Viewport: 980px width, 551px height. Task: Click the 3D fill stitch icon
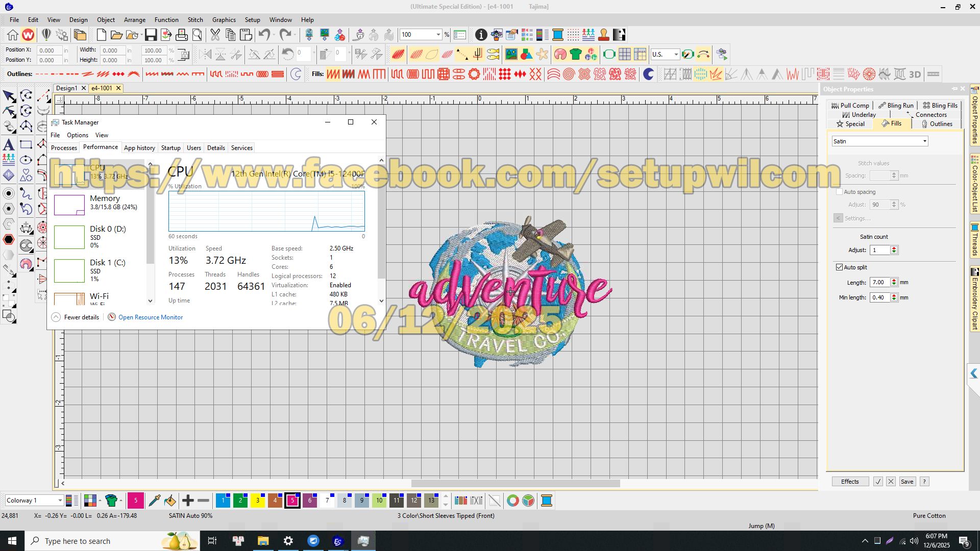915,74
